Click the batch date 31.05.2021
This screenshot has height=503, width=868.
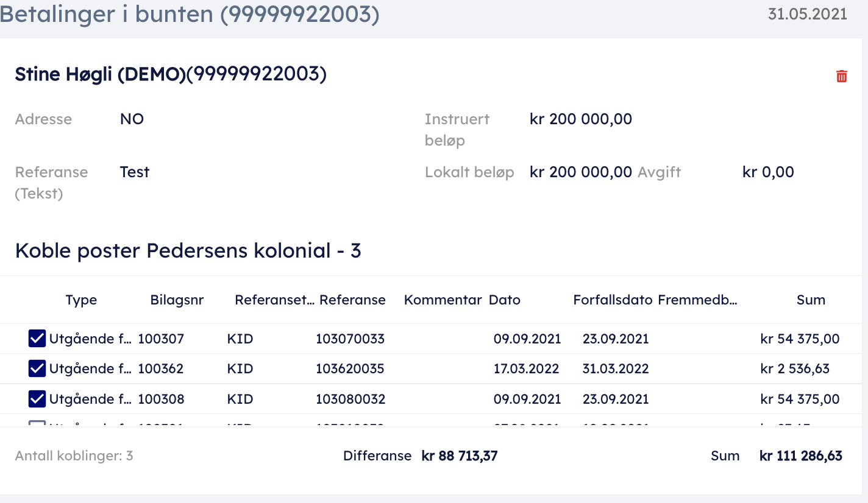click(x=807, y=14)
